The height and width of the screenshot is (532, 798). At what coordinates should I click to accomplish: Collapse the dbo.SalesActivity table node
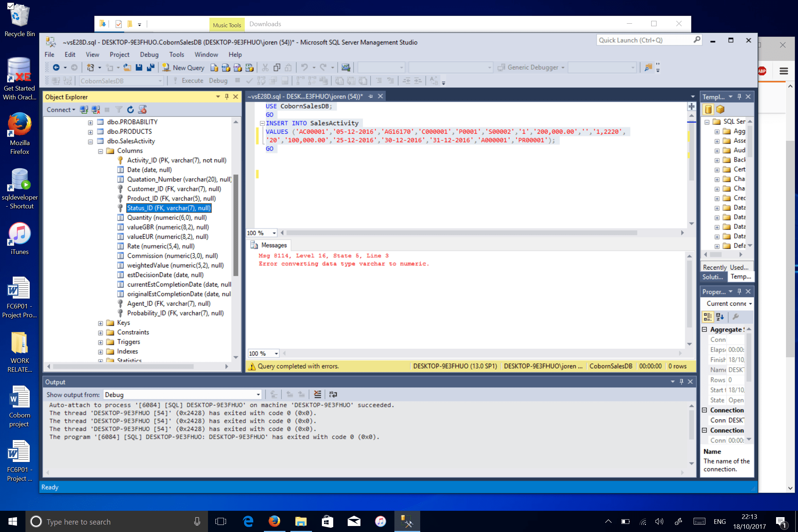point(91,141)
